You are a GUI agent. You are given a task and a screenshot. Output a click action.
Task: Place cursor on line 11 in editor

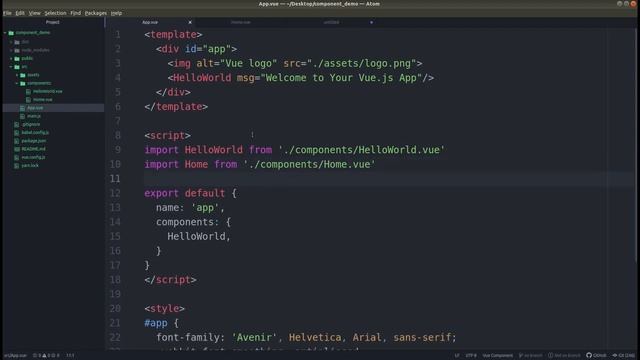(x=389, y=179)
